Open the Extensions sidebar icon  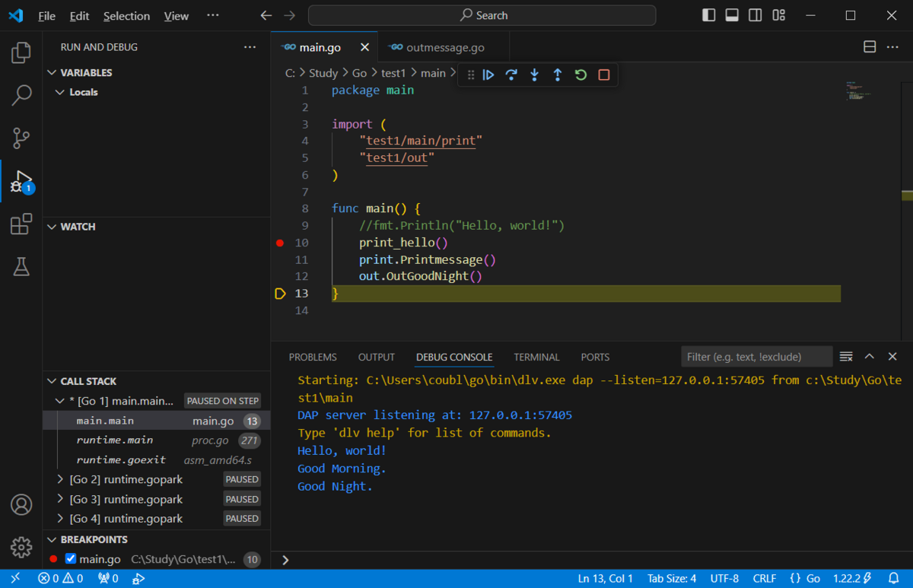coord(21,224)
